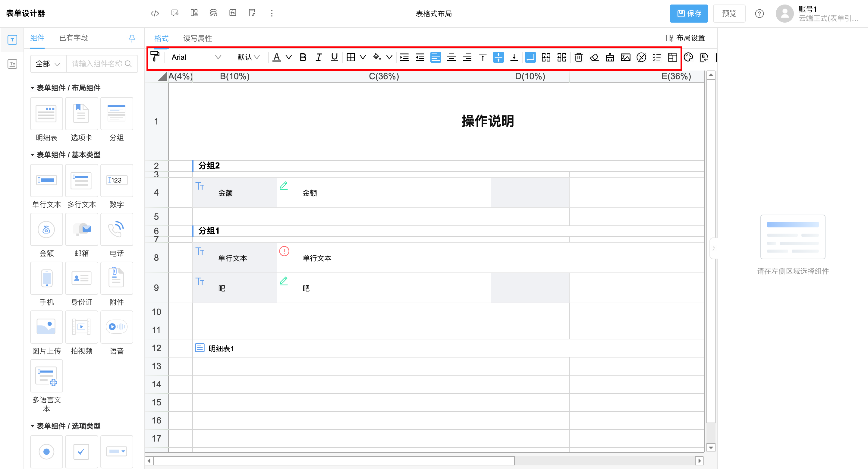Click the vertical scrollbar down arrow

tap(711, 448)
